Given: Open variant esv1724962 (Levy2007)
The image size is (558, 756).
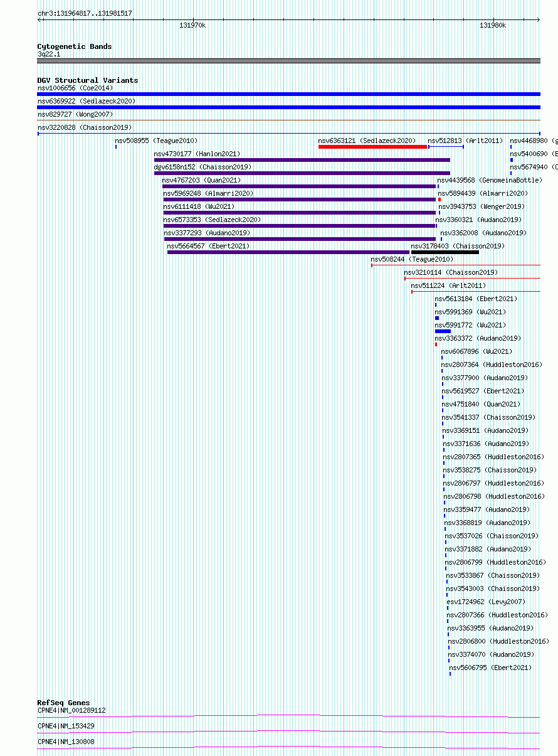Looking at the screenshot, I should click(486, 602).
